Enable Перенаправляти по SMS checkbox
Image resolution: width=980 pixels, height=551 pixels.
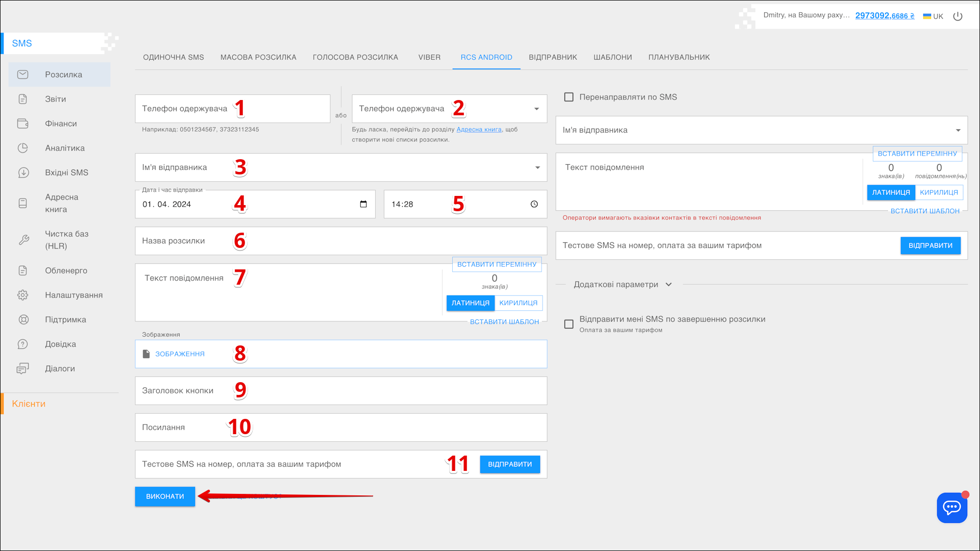click(x=569, y=97)
